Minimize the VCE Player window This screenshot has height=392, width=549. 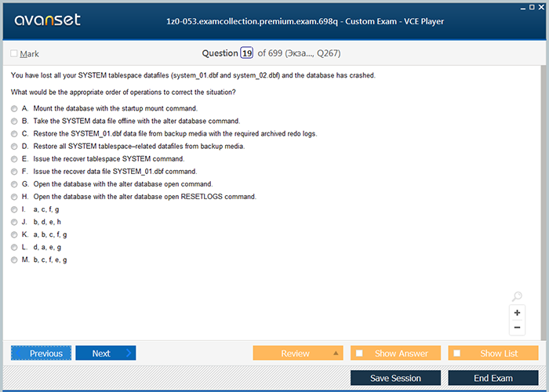click(x=523, y=7)
